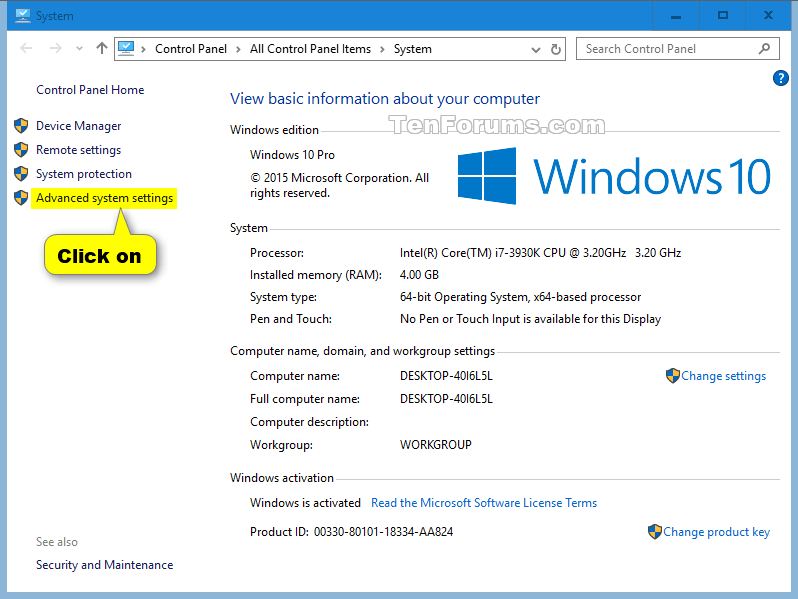The height and width of the screenshot is (599, 798).
Task: Open Device Manager link
Action: 78,126
